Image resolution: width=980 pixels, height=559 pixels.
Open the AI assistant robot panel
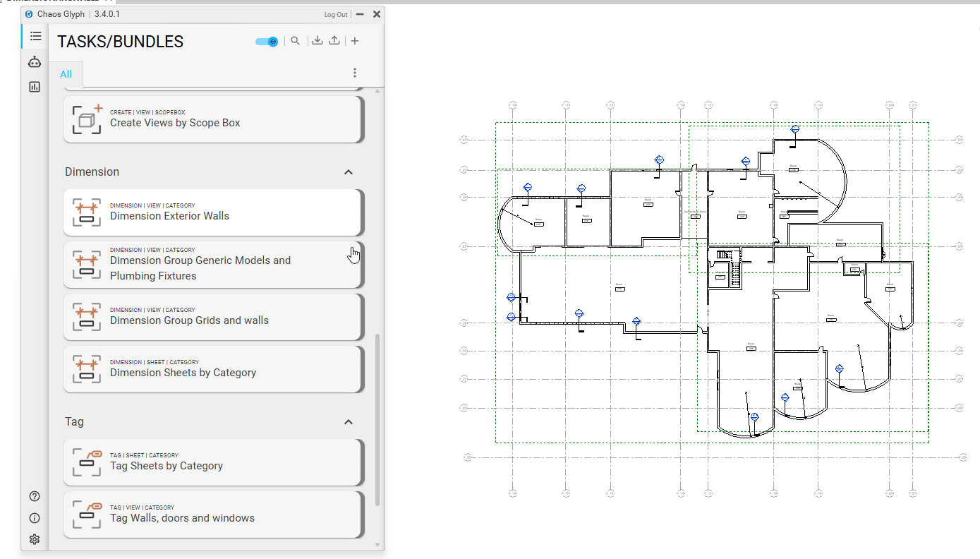point(34,61)
